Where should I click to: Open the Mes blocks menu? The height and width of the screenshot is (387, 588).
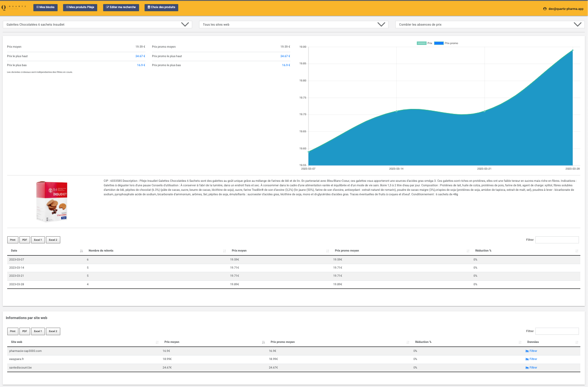(x=45, y=8)
